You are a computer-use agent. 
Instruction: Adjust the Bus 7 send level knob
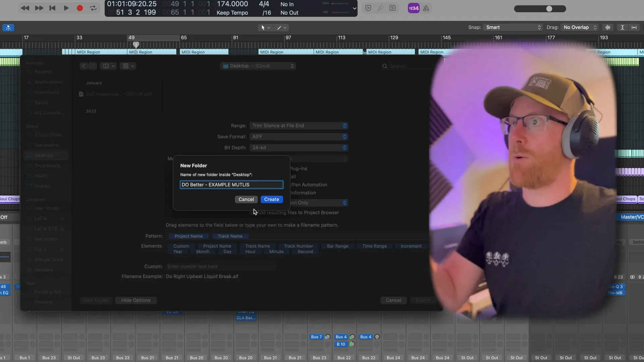coord(328,337)
